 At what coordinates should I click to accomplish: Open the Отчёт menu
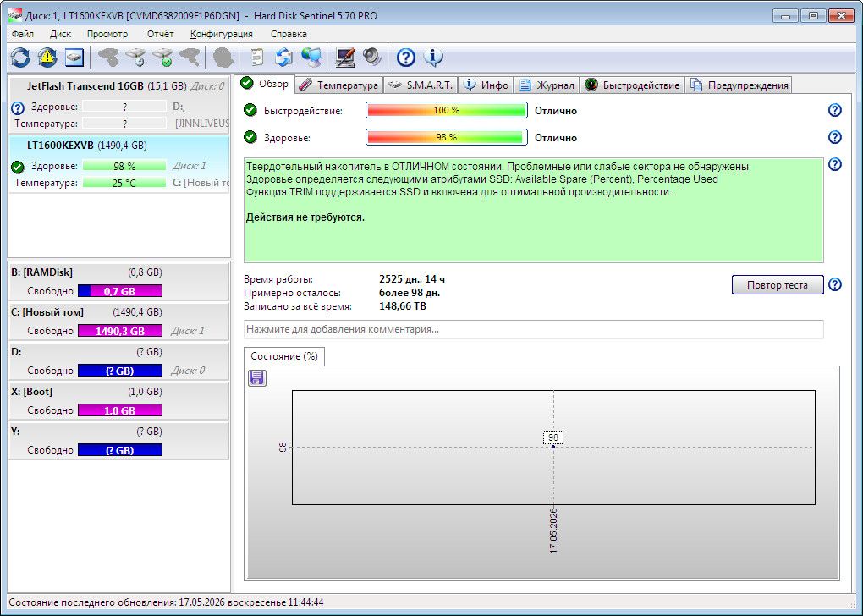coord(160,34)
